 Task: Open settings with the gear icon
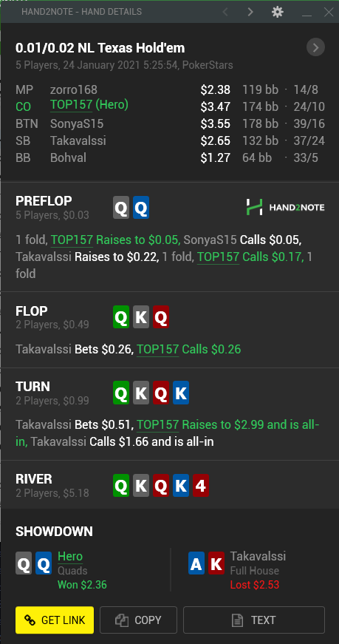coord(278,12)
